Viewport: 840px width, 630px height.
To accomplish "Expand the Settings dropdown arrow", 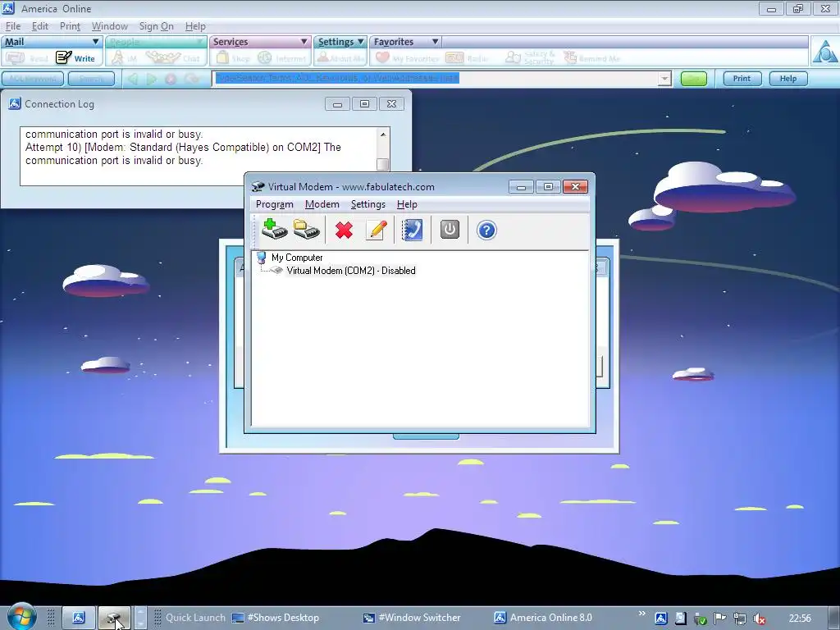I will [361, 42].
